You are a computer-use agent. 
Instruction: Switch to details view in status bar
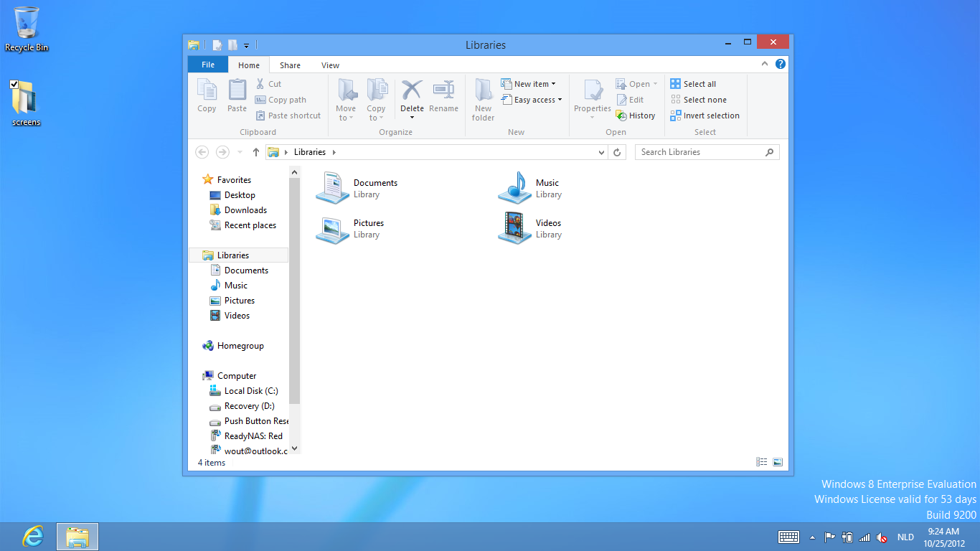762,463
